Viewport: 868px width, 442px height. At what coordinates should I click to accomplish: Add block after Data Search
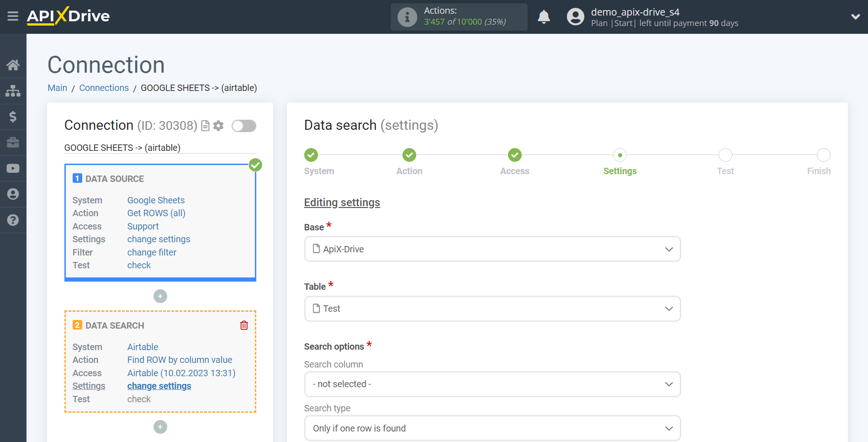point(160,427)
